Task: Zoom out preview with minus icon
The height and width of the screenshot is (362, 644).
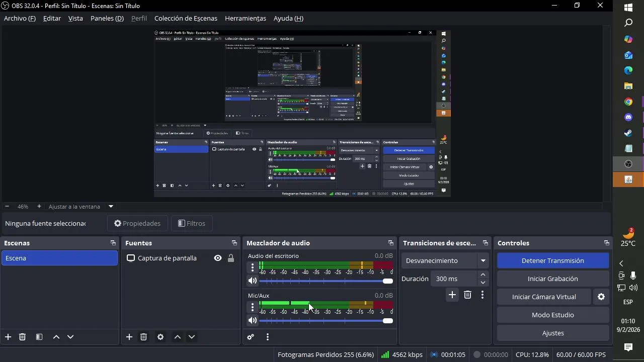Action: (x=7, y=206)
